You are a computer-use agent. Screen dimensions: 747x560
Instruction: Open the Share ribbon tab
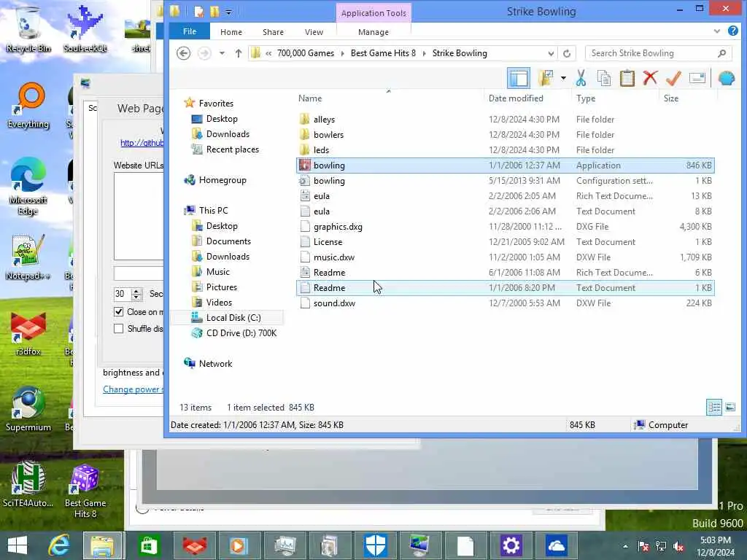pyautogui.click(x=273, y=32)
